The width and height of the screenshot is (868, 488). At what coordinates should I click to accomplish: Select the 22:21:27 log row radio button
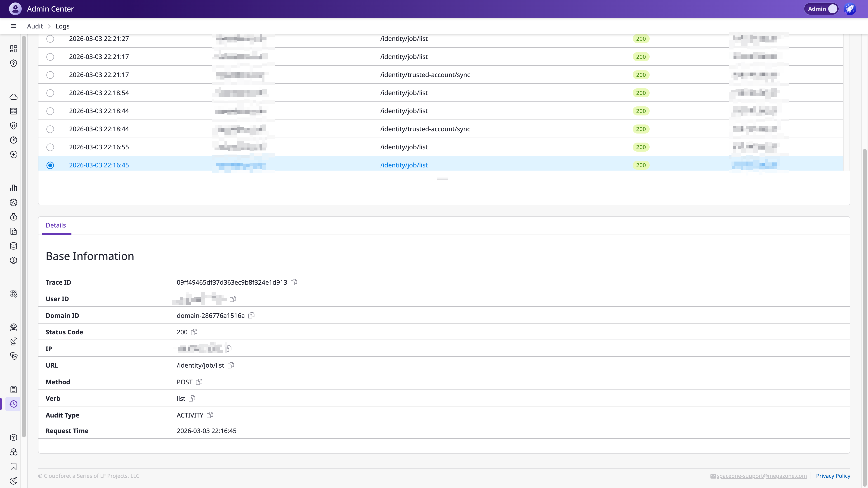pos(50,39)
